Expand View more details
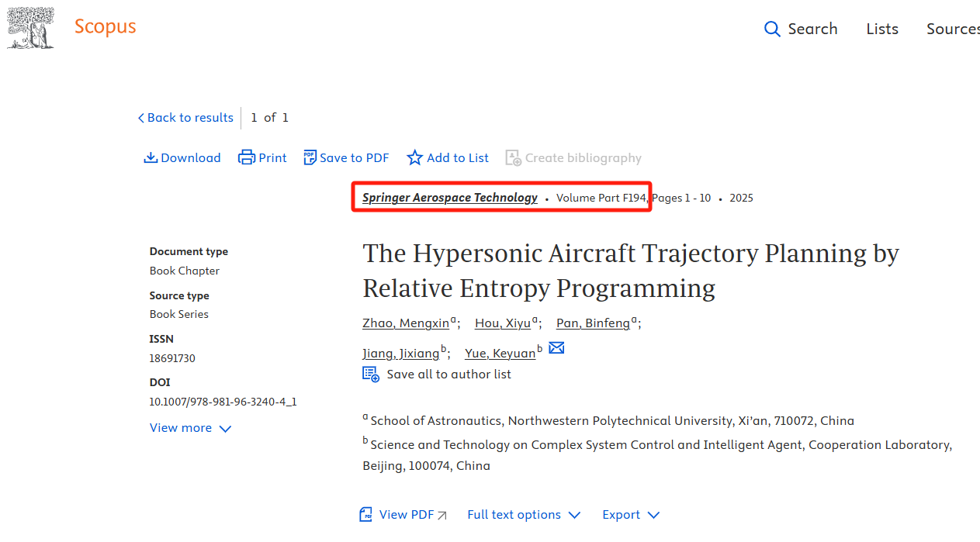This screenshot has width=980, height=542. 190,428
